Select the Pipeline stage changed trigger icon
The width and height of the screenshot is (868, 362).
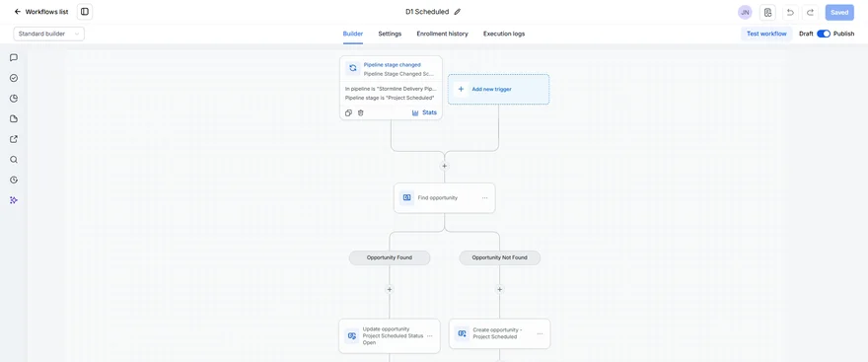(353, 68)
